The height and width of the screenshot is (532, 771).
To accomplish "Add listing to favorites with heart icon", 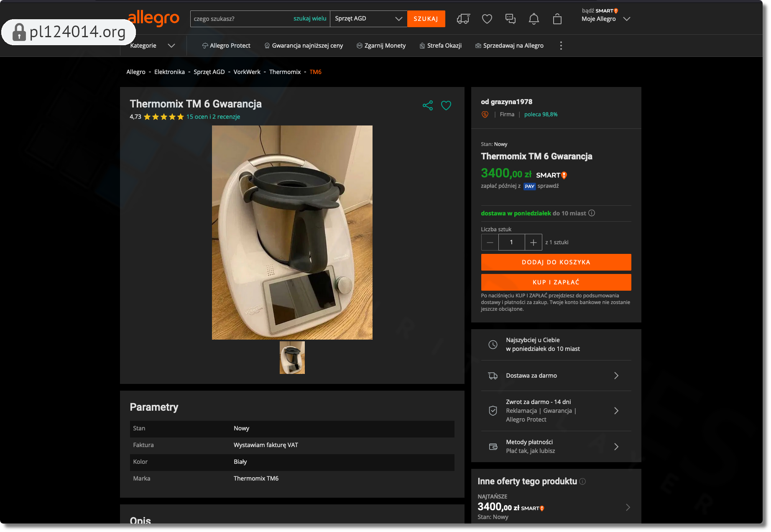I will pos(446,105).
